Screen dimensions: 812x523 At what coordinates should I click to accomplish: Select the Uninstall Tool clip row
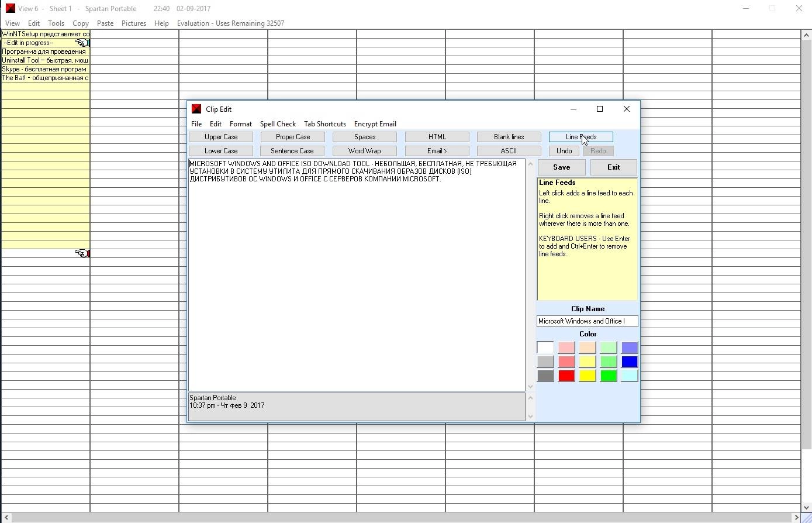tap(46, 60)
